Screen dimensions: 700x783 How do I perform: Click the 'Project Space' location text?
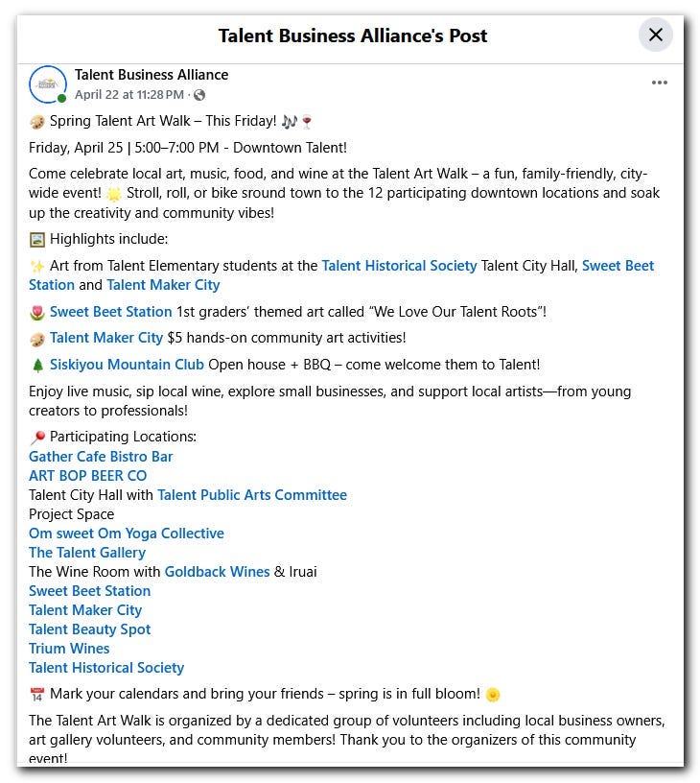71,514
